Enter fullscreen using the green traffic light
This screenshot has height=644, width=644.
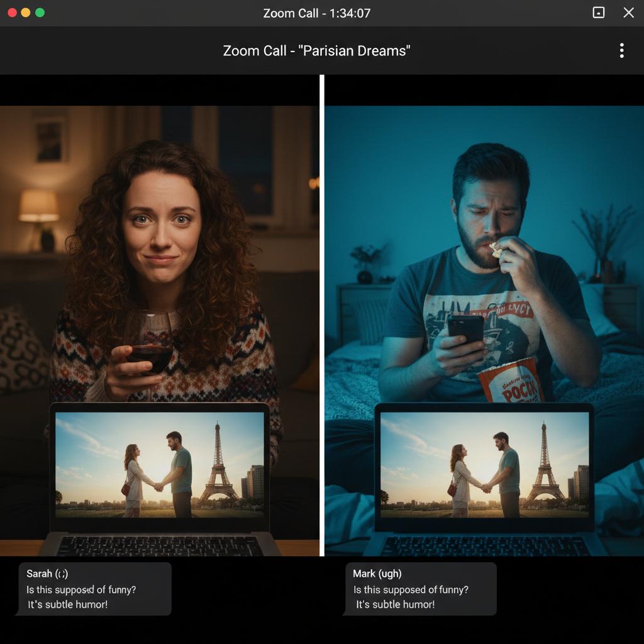pyautogui.click(x=40, y=13)
